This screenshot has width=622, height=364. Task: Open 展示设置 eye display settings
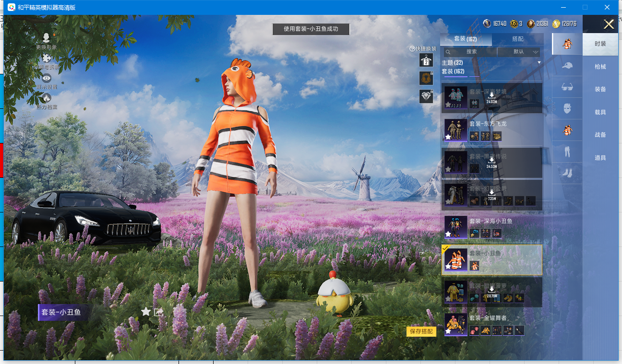point(47,78)
